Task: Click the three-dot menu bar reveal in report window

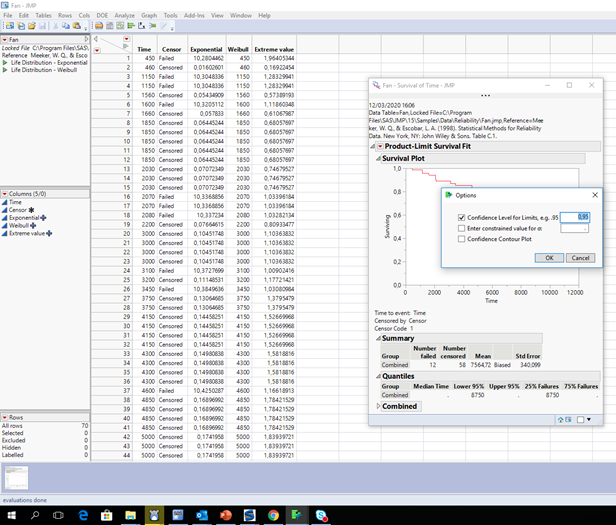Action: pos(486,95)
